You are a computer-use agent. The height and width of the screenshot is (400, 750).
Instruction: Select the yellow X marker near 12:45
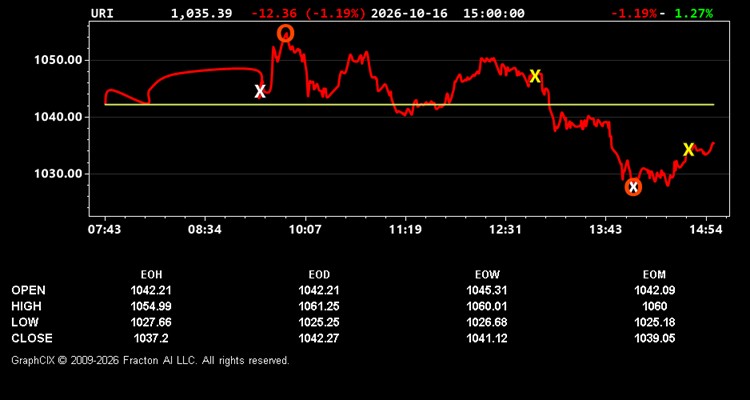tap(535, 76)
